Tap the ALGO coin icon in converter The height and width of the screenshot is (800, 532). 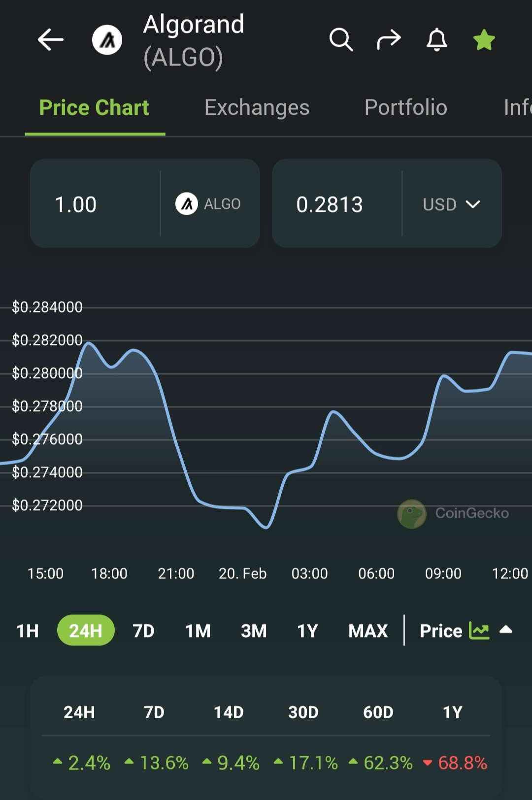tap(187, 204)
